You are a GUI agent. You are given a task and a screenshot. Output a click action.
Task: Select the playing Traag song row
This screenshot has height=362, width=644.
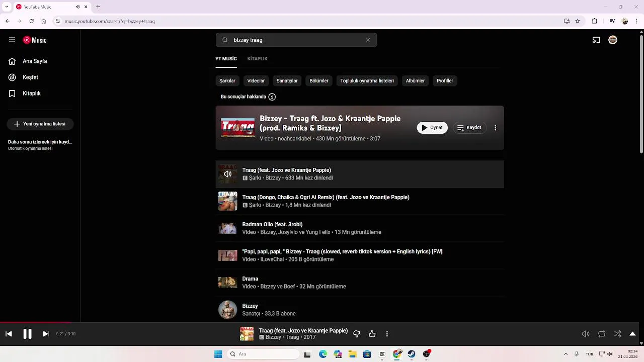point(360,174)
